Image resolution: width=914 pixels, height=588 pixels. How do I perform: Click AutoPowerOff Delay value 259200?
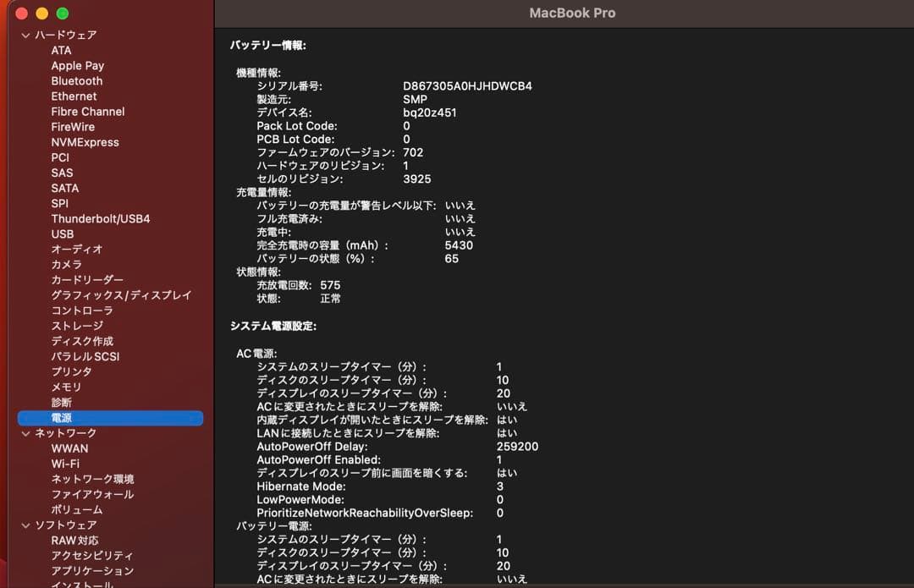[517, 447]
